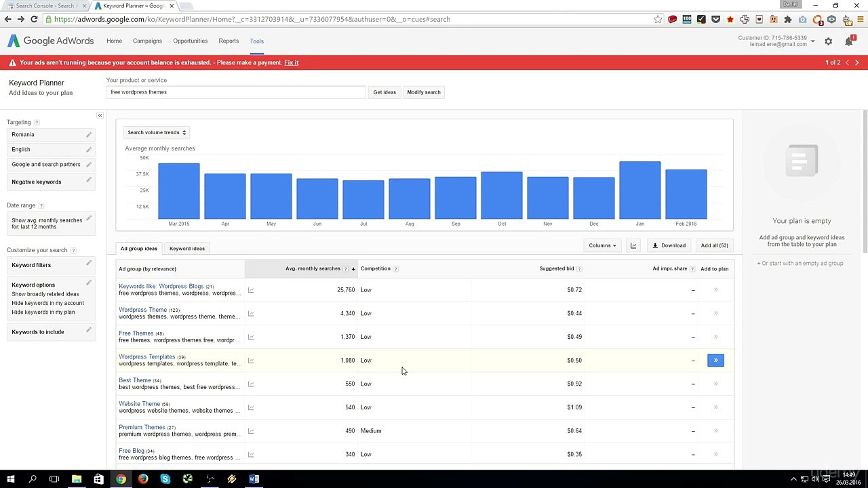This screenshot has width=868, height=488.
Task: Open Word from the taskbar
Action: 254,479
